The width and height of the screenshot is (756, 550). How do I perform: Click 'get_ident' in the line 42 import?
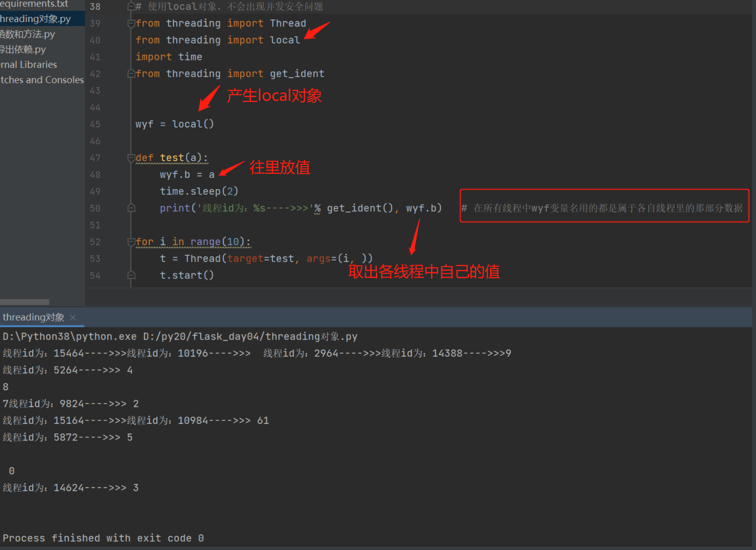point(297,73)
